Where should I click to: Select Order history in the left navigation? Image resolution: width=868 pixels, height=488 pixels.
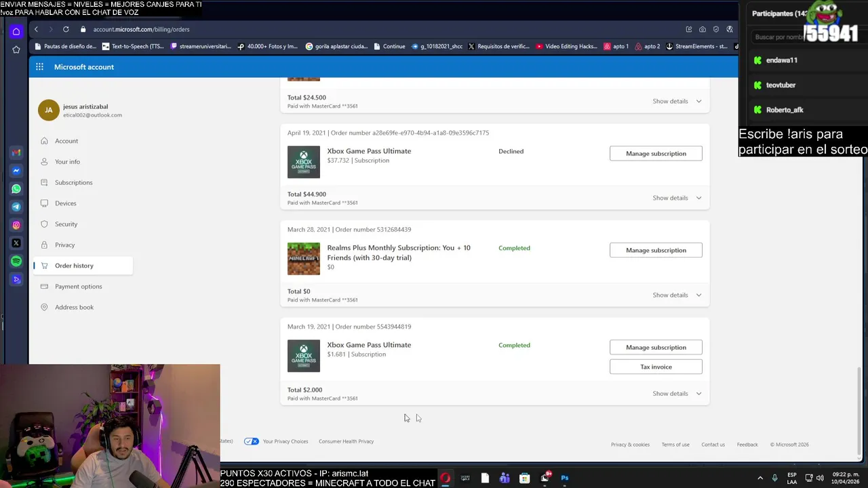pos(83,266)
